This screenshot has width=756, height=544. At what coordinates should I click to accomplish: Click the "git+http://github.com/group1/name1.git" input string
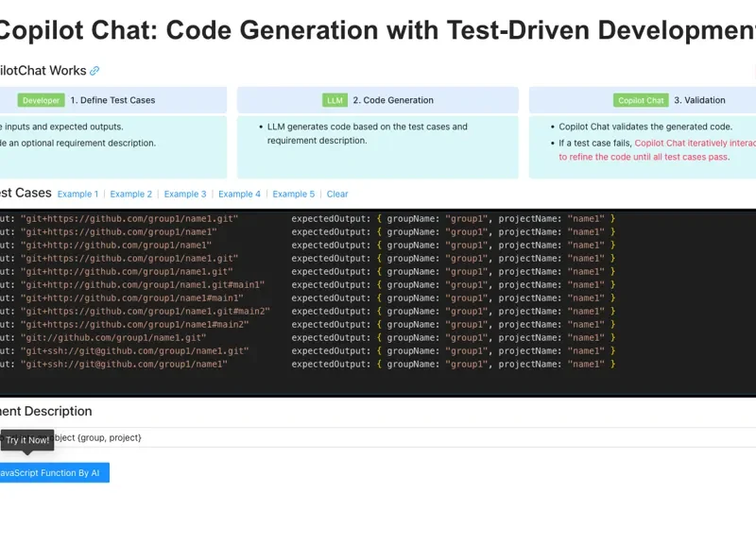click(x=127, y=272)
